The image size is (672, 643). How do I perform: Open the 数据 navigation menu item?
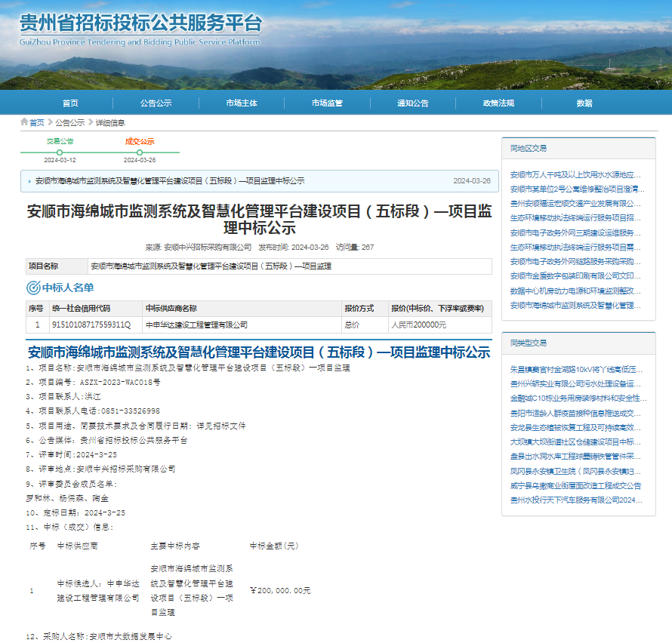coord(584,103)
